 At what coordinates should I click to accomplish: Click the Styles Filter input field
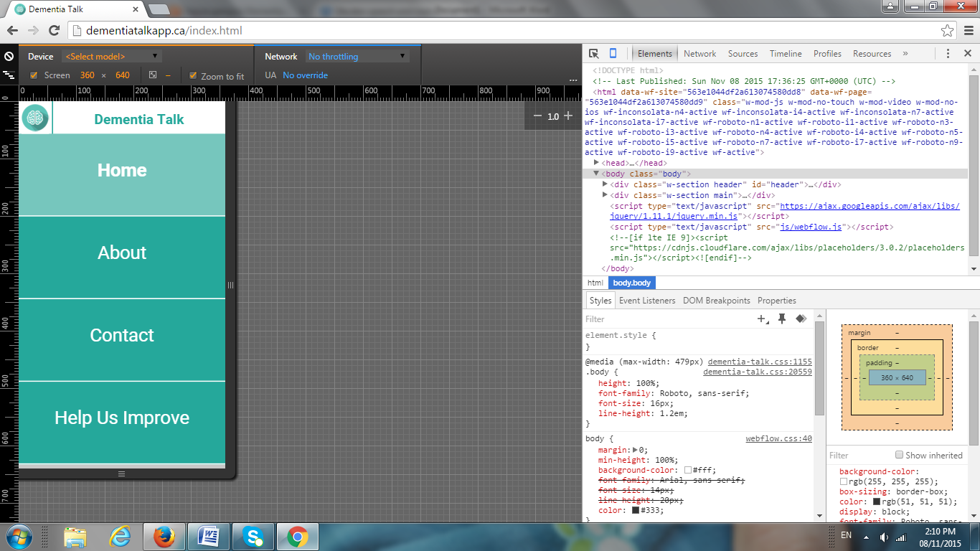pyautogui.click(x=667, y=319)
